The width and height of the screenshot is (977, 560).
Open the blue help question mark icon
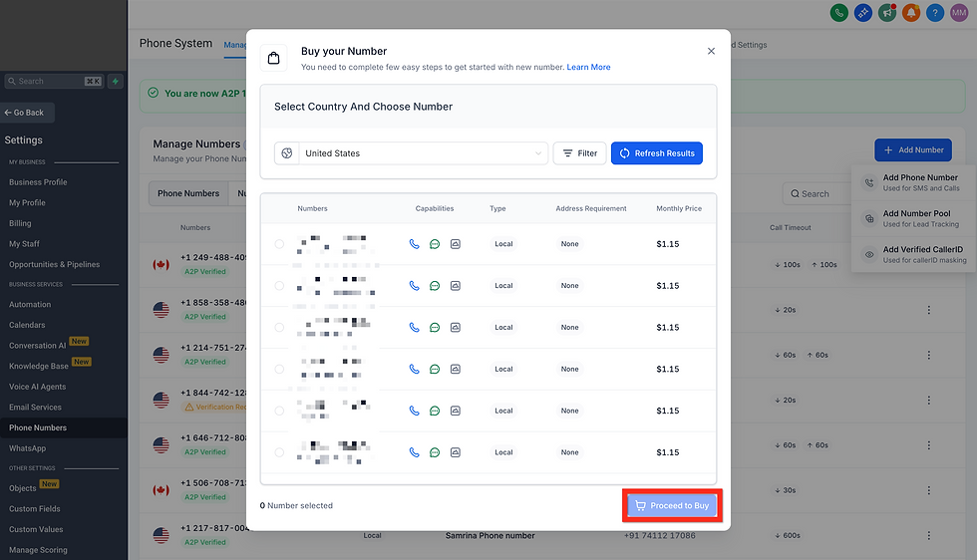(935, 13)
